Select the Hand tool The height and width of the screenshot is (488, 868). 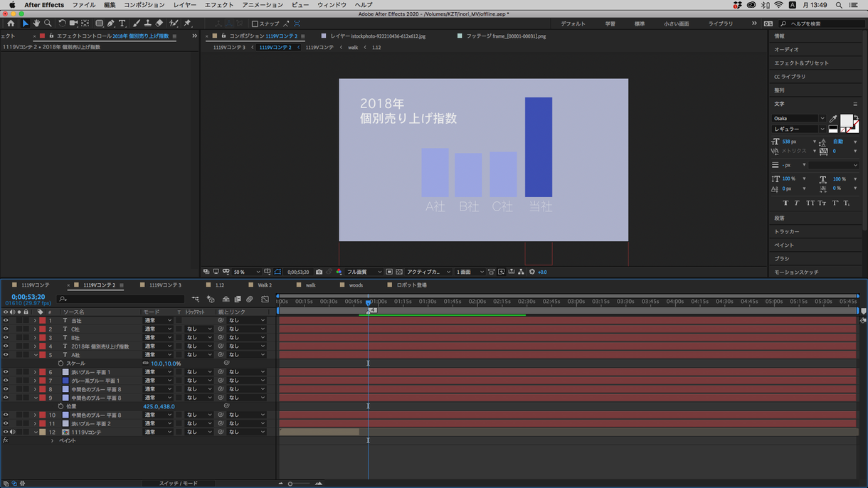pyautogui.click(x=36, y=23)
